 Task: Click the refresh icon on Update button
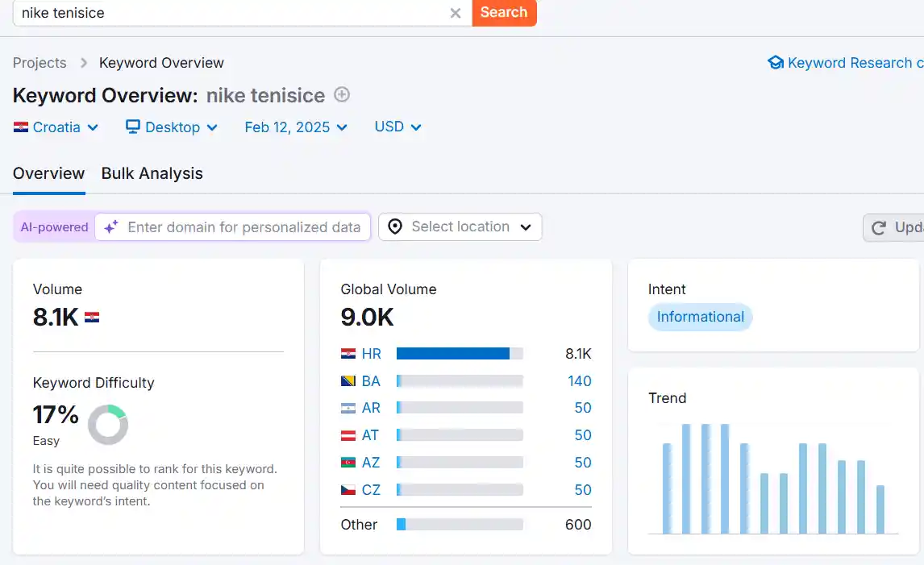click(x=880, y=228)
